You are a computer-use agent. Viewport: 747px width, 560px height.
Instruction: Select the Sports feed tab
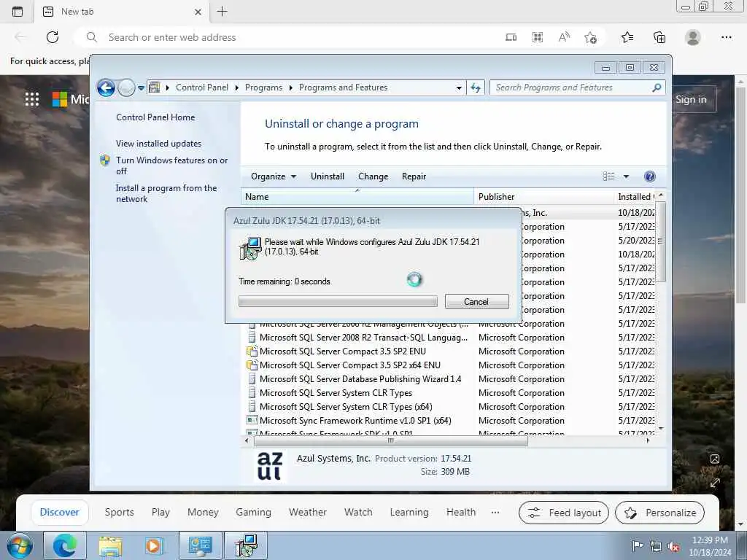click(x=119, y=513)
